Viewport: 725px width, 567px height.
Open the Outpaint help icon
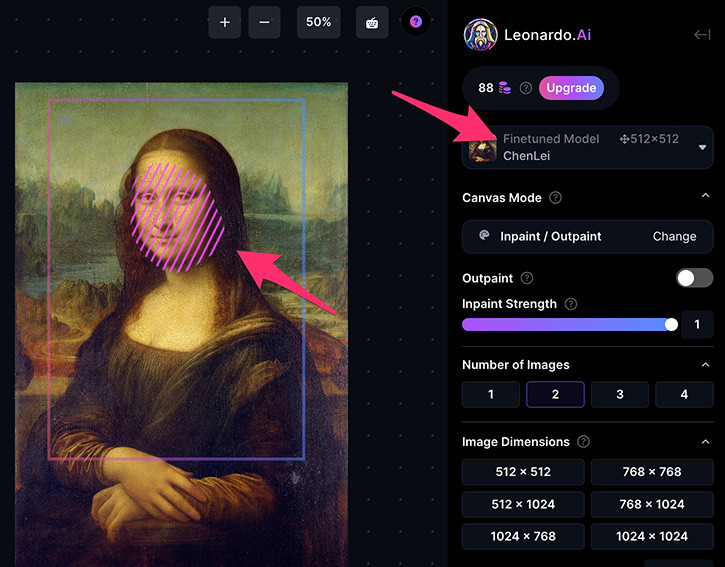527,278
